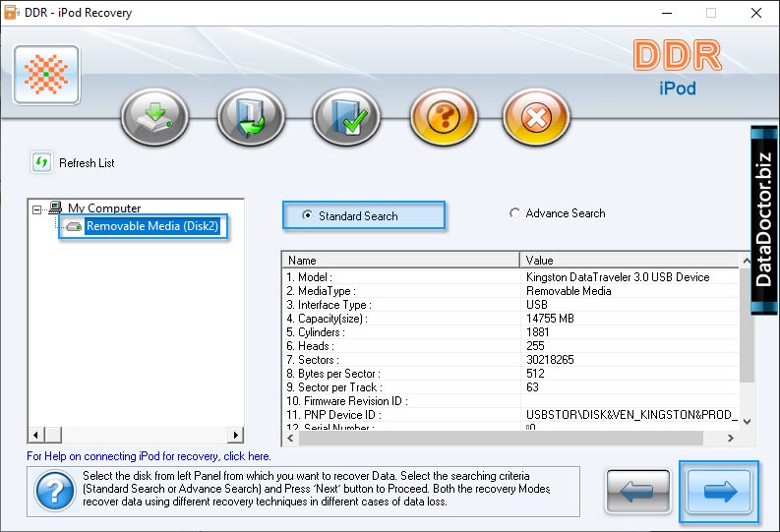780x532 pixels.
Task: Click the '4. Capacity(size) :' row
Action: (510, 319)
